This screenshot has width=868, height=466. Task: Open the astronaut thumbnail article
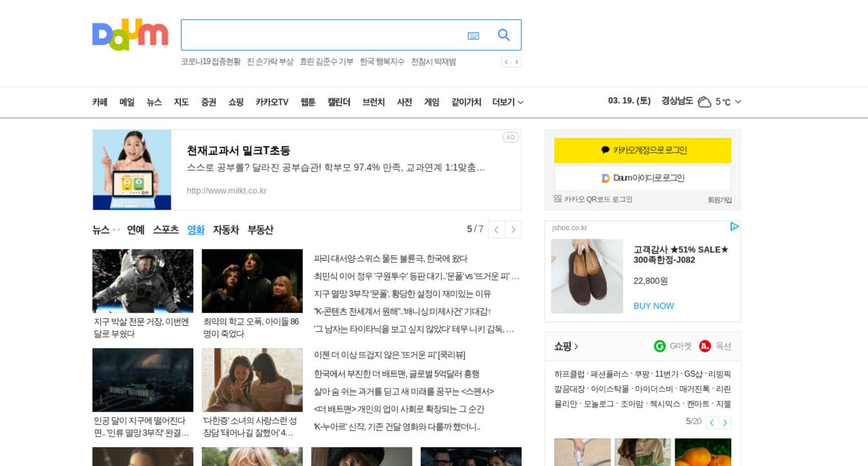coord(143,281)
